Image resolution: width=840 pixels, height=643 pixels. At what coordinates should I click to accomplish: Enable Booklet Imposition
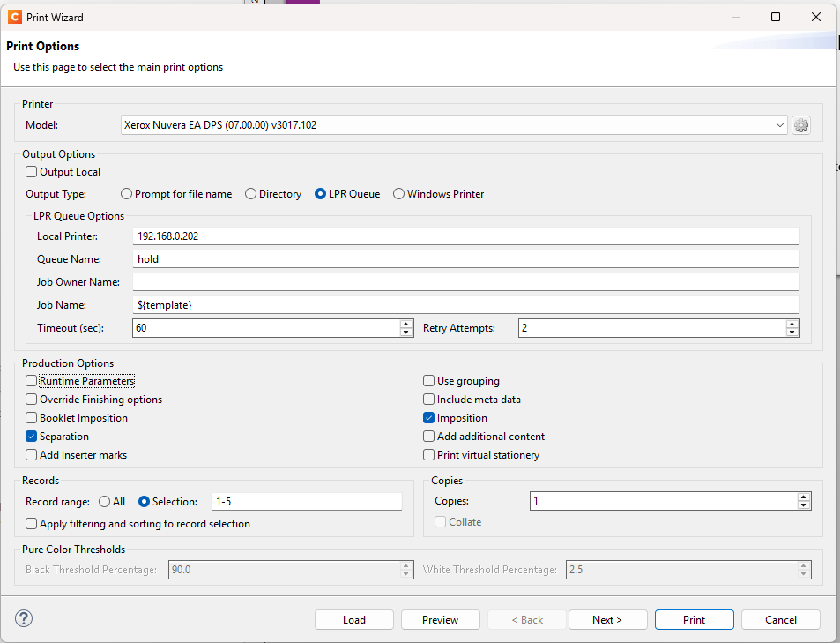pyautogui.click(x=32, y=418)
